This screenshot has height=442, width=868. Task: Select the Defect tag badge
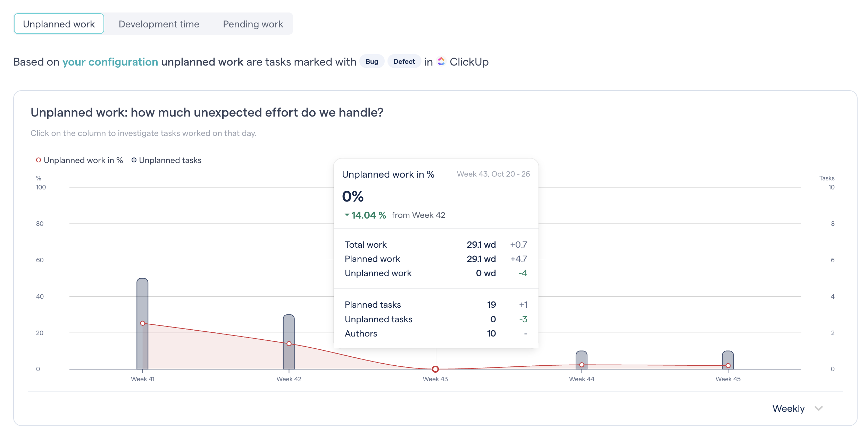coord(404,61)
